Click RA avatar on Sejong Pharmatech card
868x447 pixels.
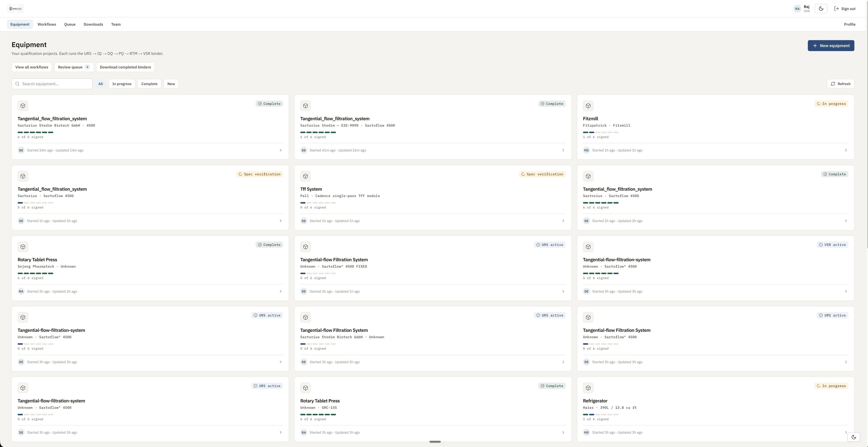point(21,291)
